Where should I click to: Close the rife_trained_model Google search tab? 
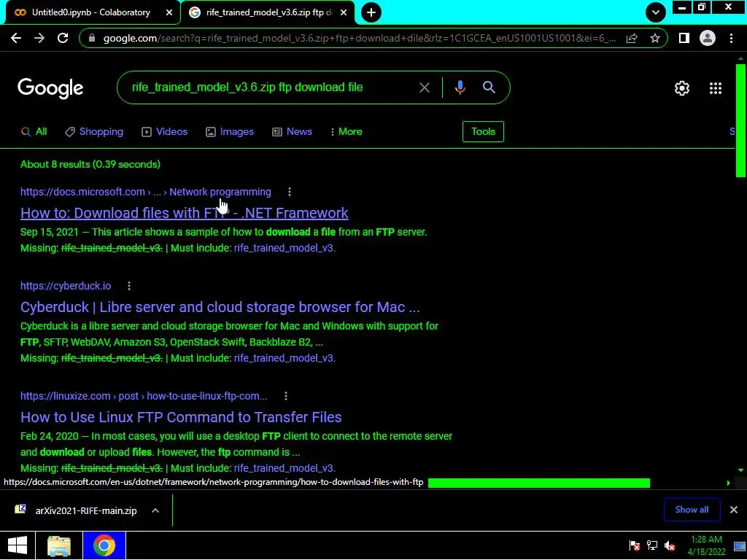[x=344, y=12]
